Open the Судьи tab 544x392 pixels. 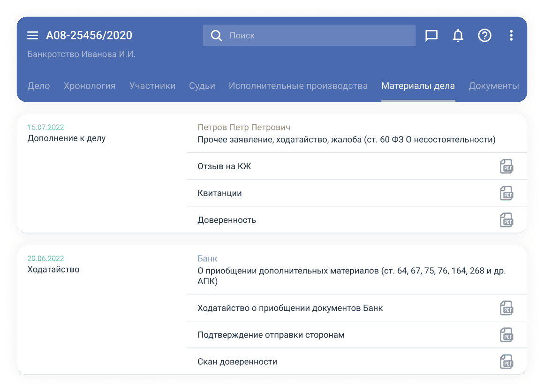tap(202, 86)
